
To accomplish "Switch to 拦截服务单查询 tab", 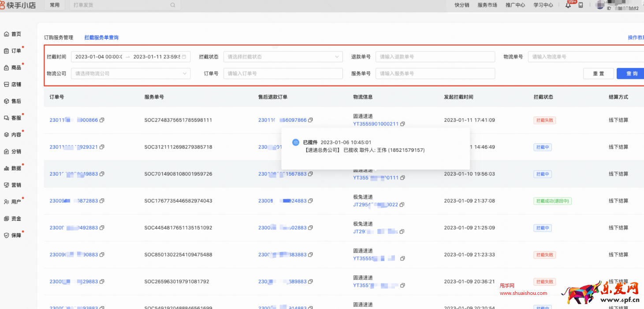I will tap(101, 38).
